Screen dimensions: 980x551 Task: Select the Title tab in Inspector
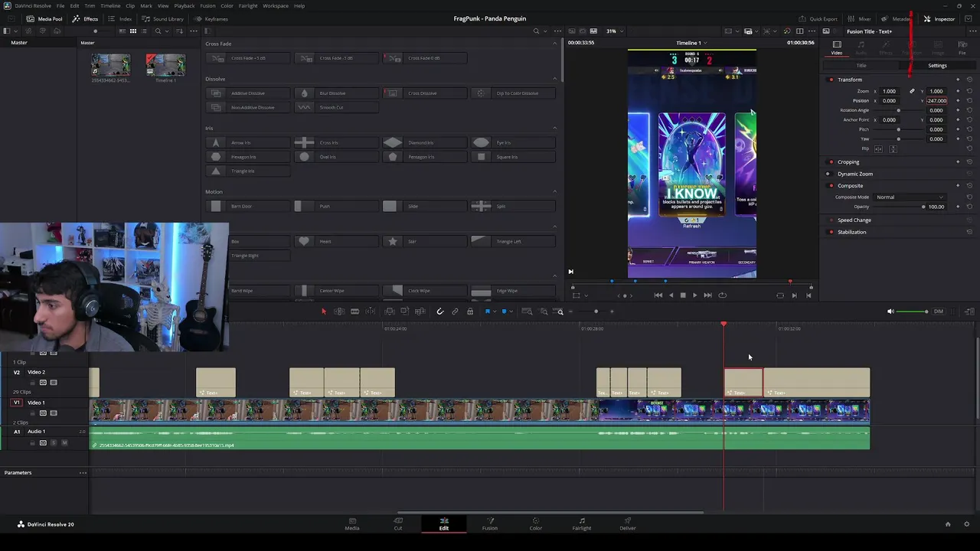[x=861, y=66]
